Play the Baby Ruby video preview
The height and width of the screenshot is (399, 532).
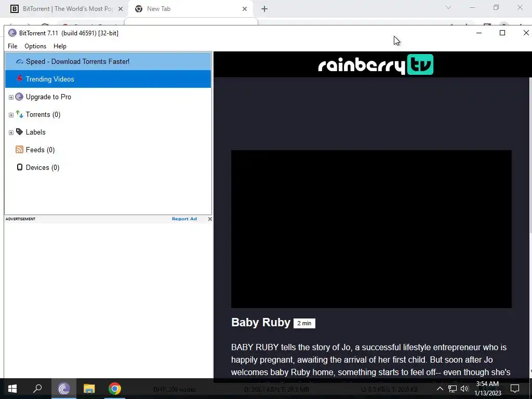pos(371,229)
